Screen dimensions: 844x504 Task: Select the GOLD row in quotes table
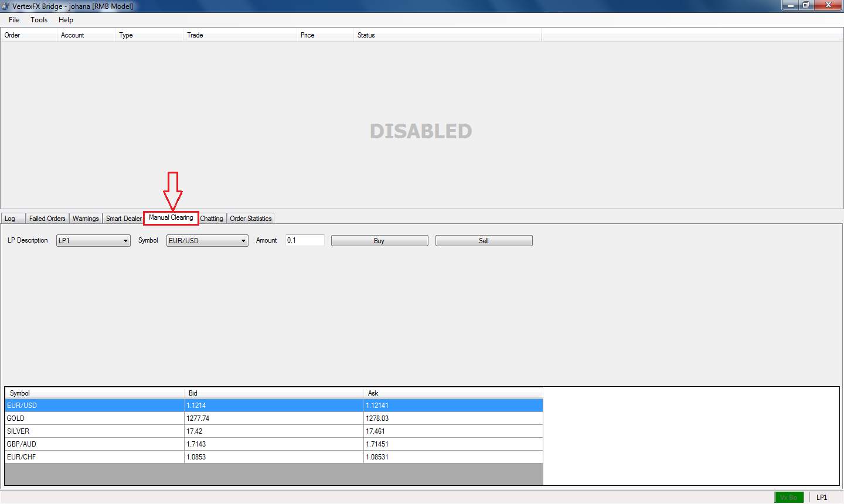tap(94, 418)
